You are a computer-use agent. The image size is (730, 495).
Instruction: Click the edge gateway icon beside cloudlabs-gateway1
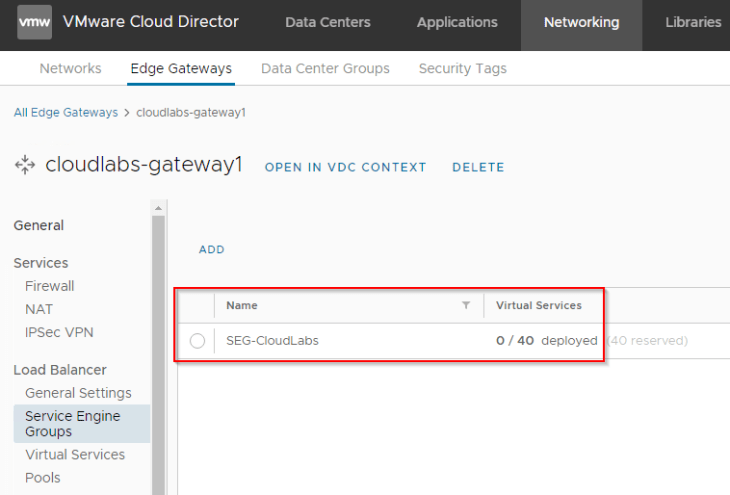(x=25, y=165)
